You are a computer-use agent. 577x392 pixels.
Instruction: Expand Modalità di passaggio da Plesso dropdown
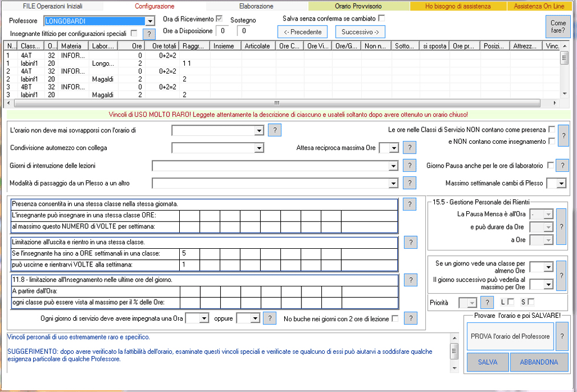[393, 183]
